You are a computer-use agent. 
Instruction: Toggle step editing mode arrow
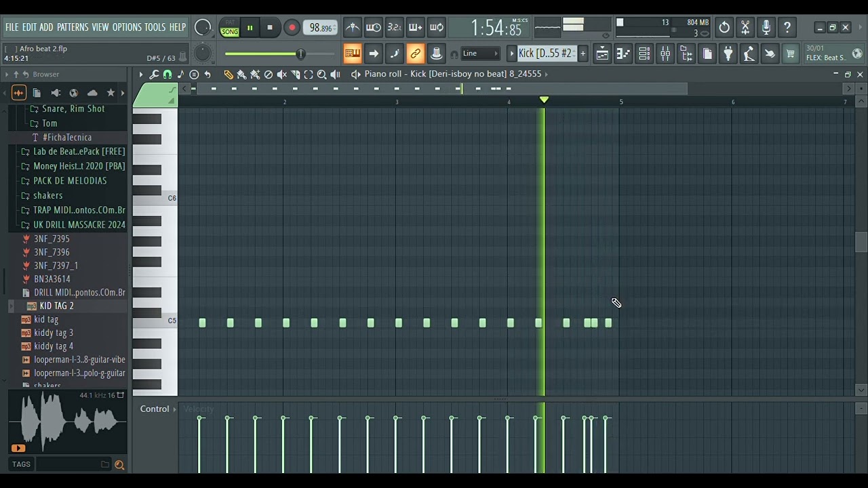373,54
